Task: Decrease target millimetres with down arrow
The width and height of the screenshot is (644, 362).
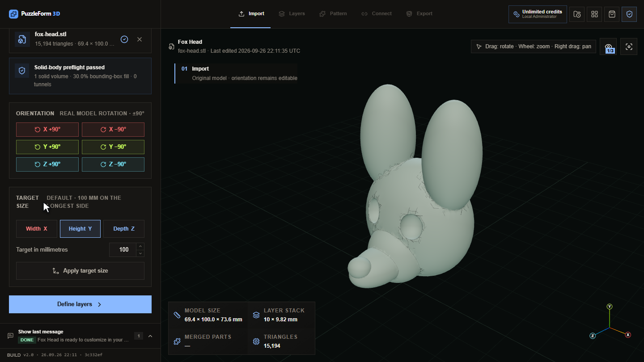Action: pyautogui.click(x=140, y=253)
